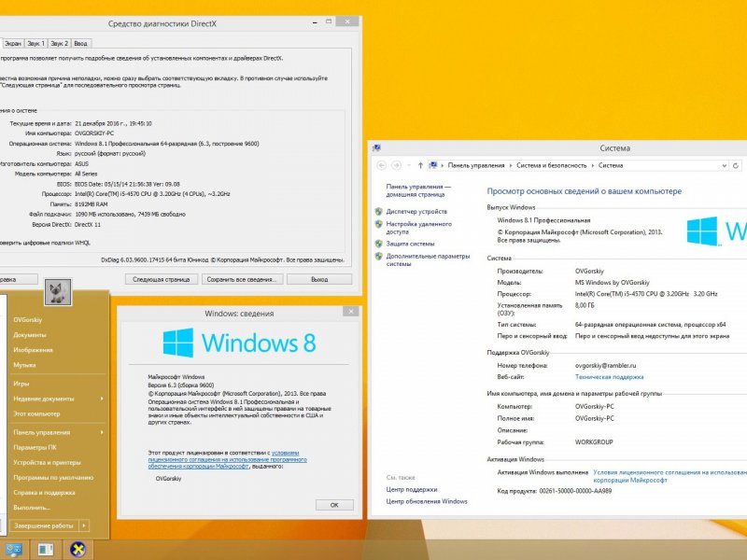Viewport: 747px width, 560px height.
Task: Open Музыка in start menu
Action: click(24, 365)
